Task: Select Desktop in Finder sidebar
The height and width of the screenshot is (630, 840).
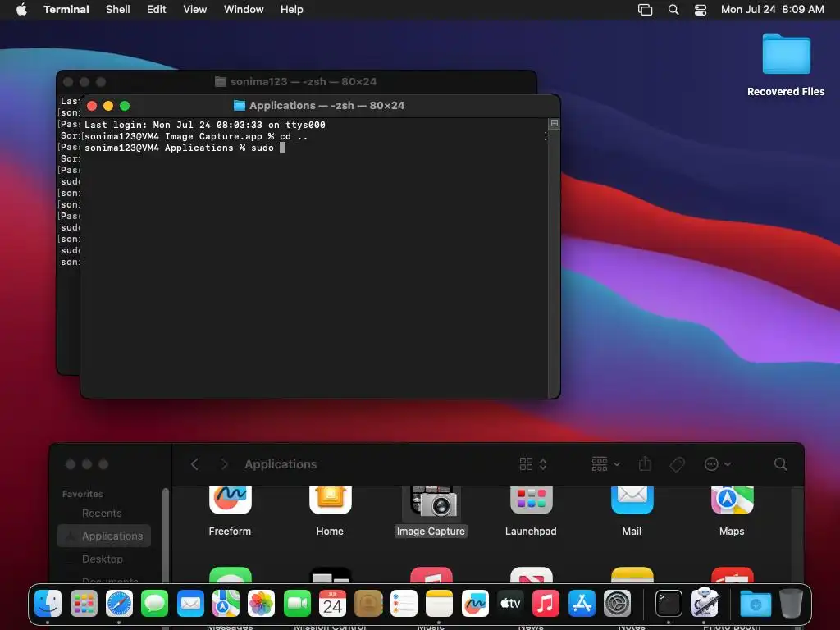Action: pos(104,559)
